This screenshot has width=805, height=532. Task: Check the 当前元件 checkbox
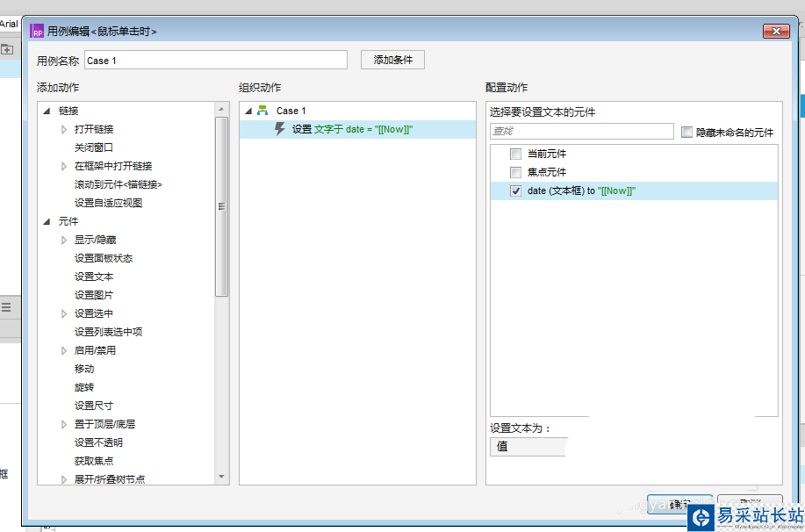tap(516, 154)
